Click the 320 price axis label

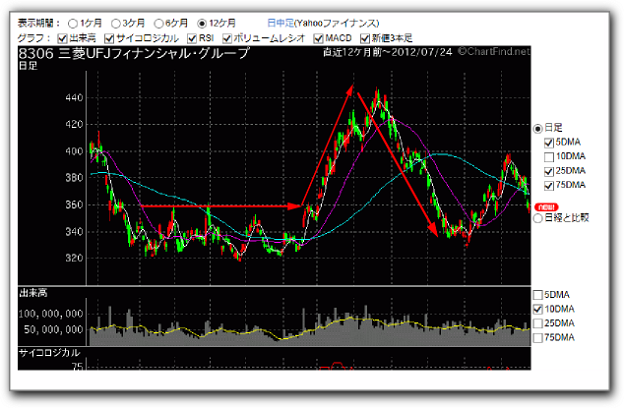(74, 258)
